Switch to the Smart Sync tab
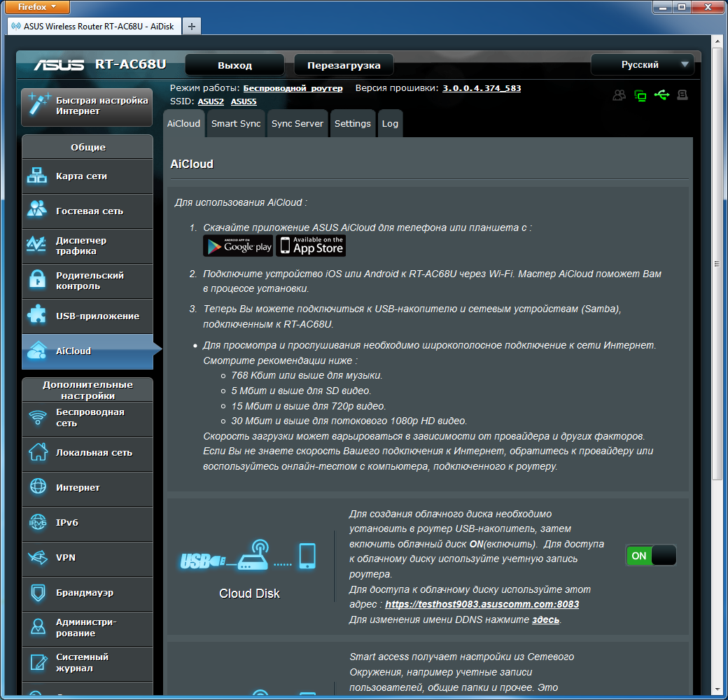The height and width of the screenshot is (700, 728). [236, 123]
